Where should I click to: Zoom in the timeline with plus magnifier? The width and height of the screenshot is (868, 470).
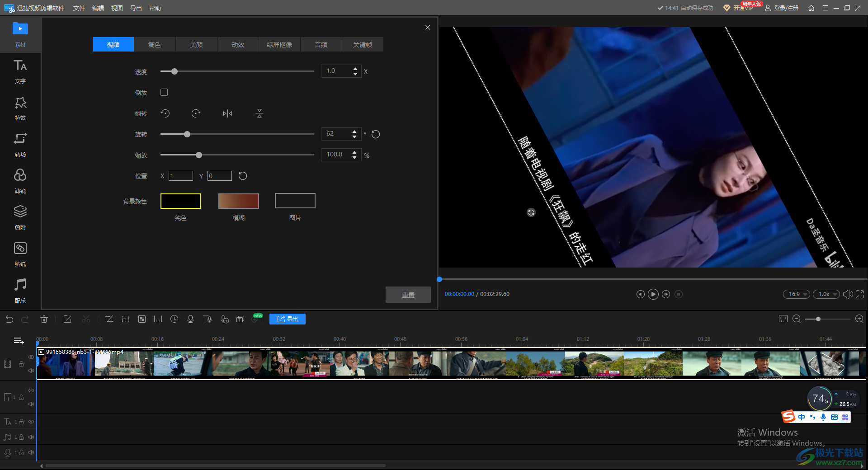[x=859, y=319]
